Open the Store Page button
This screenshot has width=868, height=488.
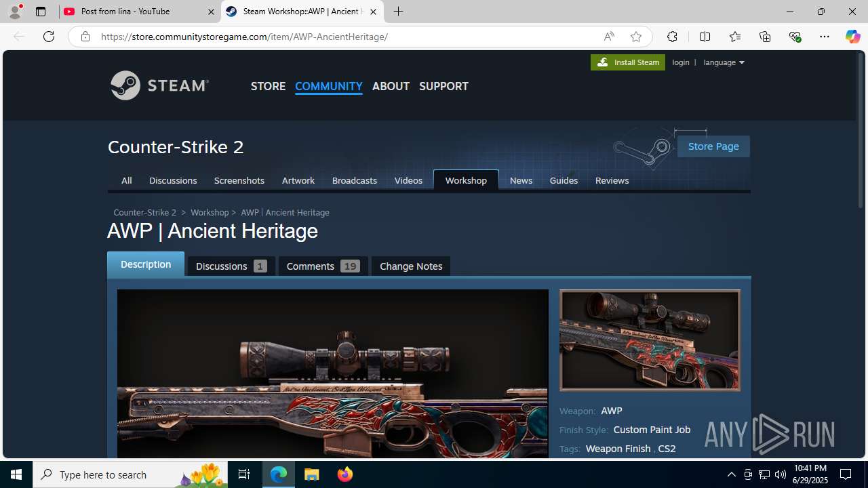tap(713, 146)
